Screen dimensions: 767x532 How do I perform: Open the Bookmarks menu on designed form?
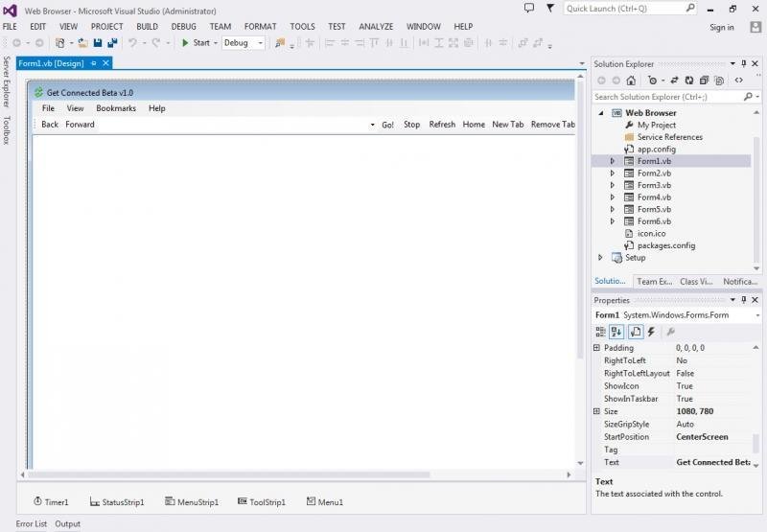tap(116, 108)
